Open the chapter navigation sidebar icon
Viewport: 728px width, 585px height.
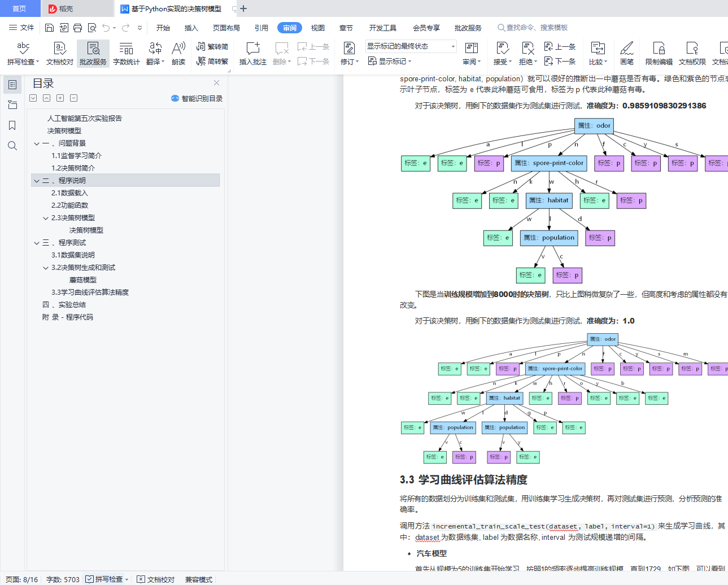pos(12,105)
